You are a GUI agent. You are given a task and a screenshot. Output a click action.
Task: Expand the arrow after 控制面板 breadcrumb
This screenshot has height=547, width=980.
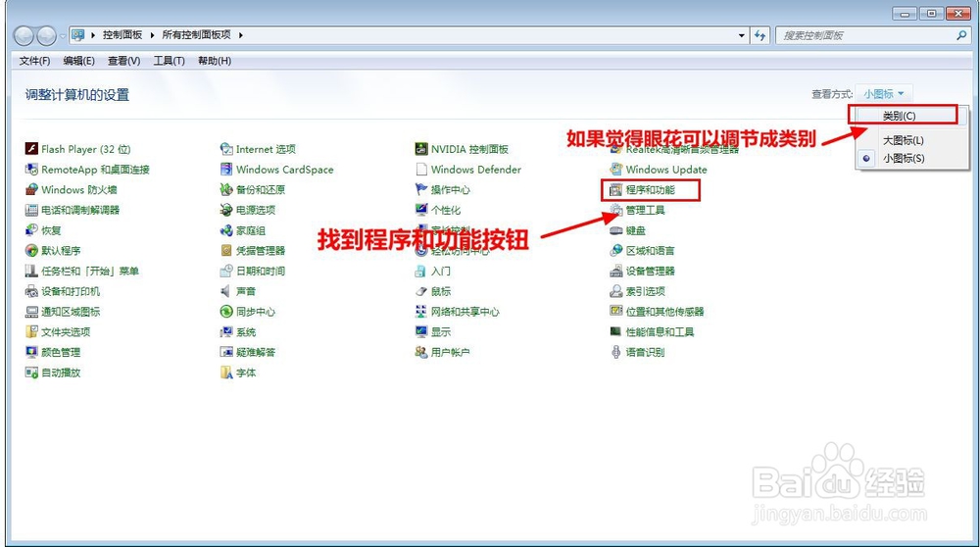tap(152, 35)
